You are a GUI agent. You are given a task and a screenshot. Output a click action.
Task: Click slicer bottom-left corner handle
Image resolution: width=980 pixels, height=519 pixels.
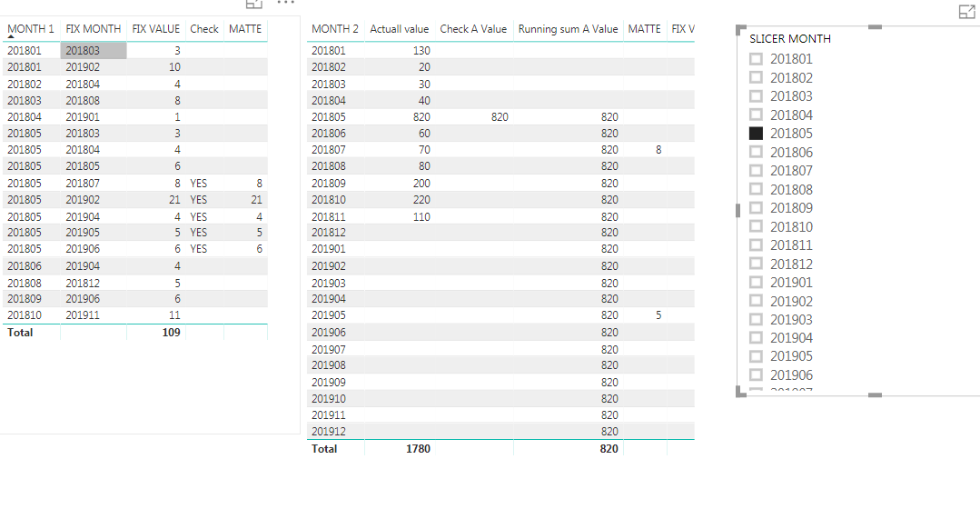[x=741, y=392]
